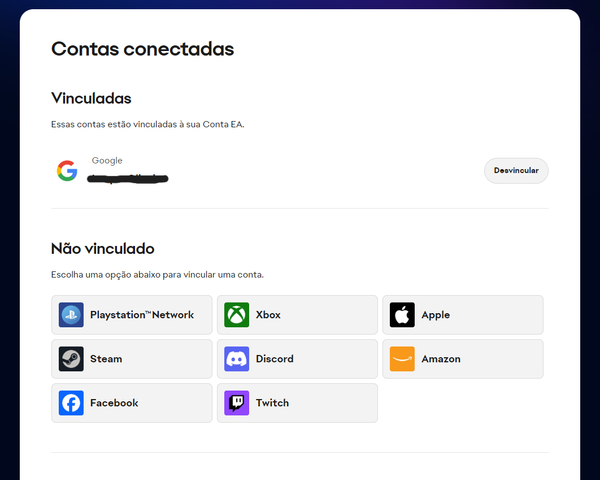600x480 pixels.
Task: Click the redacted Google account name
Action: (128, 178)
